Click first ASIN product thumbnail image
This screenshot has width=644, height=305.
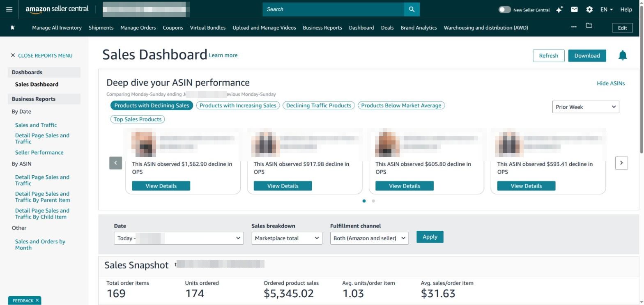(144, 144)
